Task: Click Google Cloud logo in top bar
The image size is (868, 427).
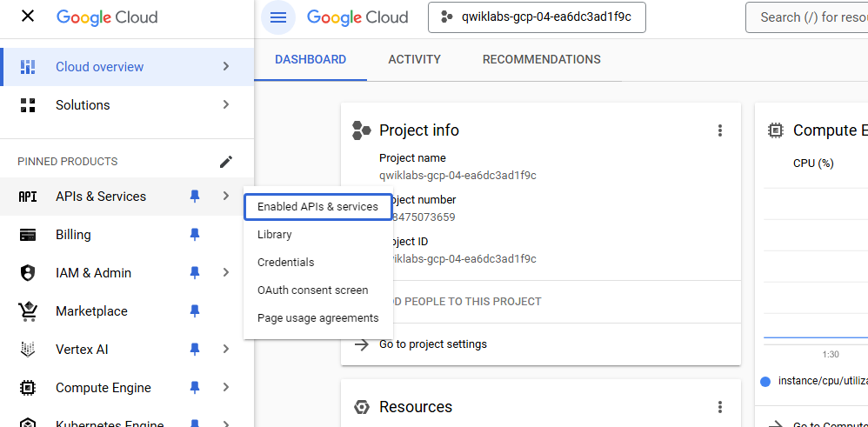Action: [x=357, y=17]
